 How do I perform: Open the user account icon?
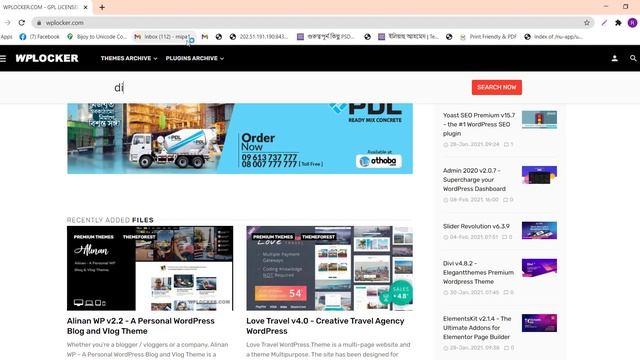tap(614, 58)
